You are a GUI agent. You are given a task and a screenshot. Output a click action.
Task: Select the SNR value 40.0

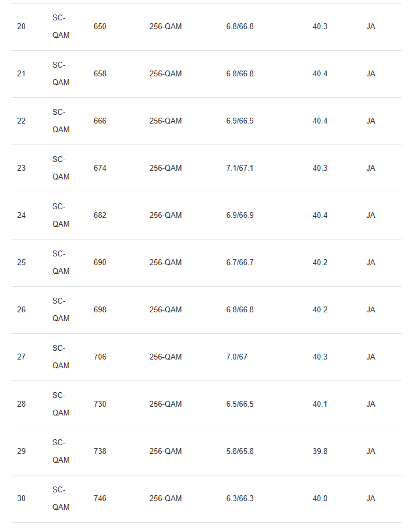coord(320,499)
